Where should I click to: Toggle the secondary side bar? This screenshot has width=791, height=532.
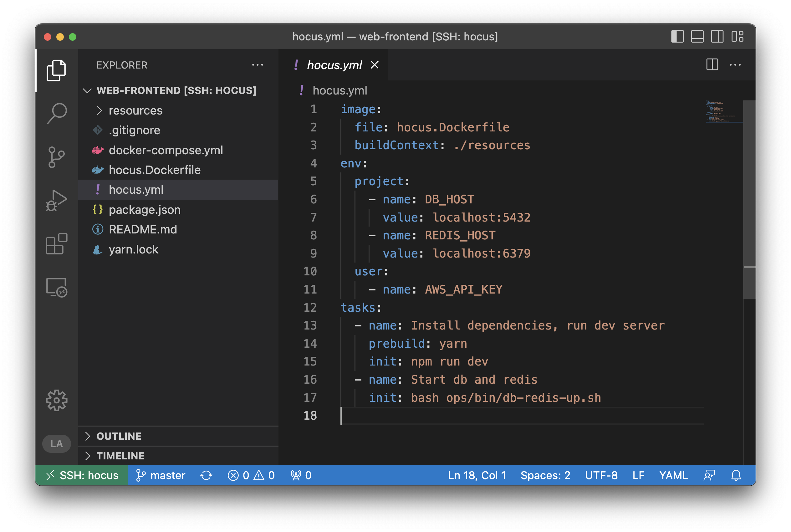717,36
